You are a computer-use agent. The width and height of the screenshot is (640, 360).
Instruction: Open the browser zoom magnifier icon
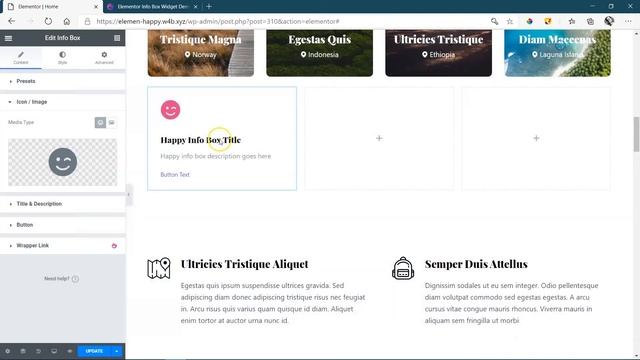pyautogui.click(x=494, y=21)
